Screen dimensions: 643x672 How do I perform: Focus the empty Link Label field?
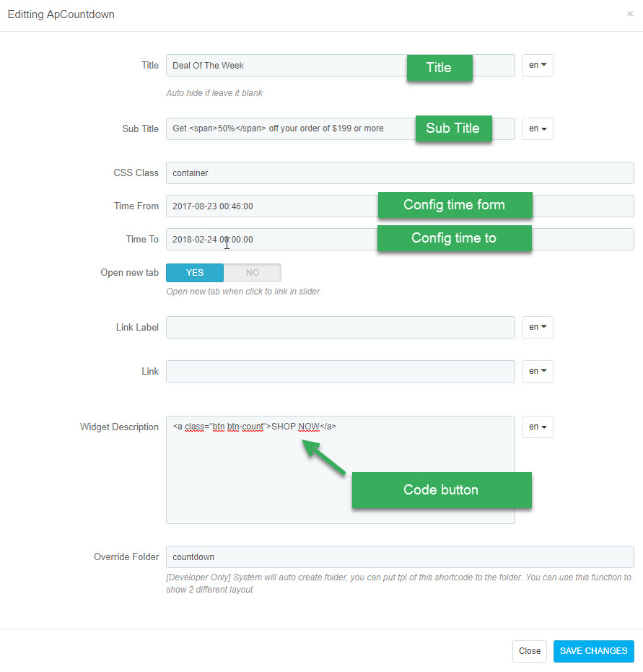tap(341, 327)
